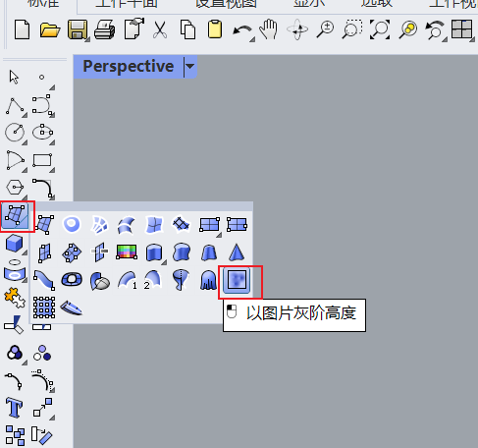This screenshot has height=448, width=478.
Task: Click the Perspective viewport title
Action: pyautogui.click(x=129, y=67)
